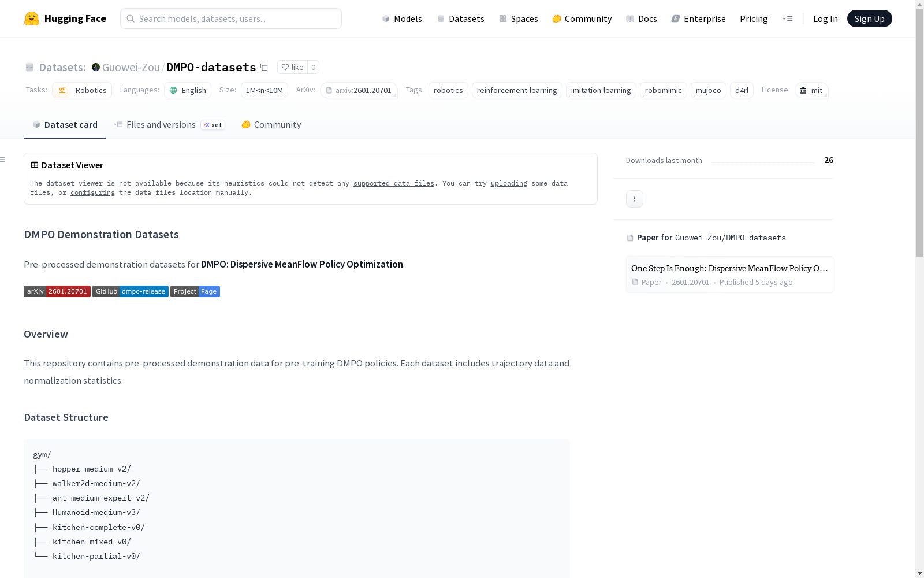The height and width of the screenshot is (578, 924).
Task: Click the 1M<n<10M size tag
Action: tap(264, 90)
